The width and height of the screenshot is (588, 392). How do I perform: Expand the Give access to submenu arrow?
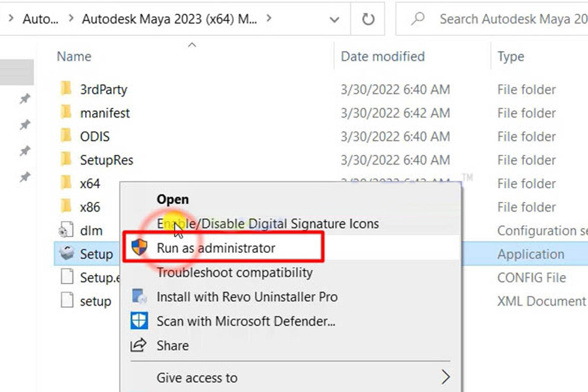click(446, 377)
